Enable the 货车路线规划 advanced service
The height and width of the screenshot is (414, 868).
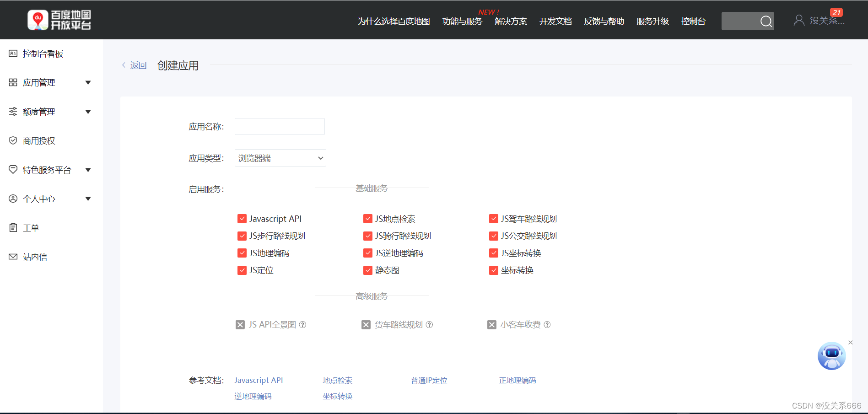click(366, 324)
